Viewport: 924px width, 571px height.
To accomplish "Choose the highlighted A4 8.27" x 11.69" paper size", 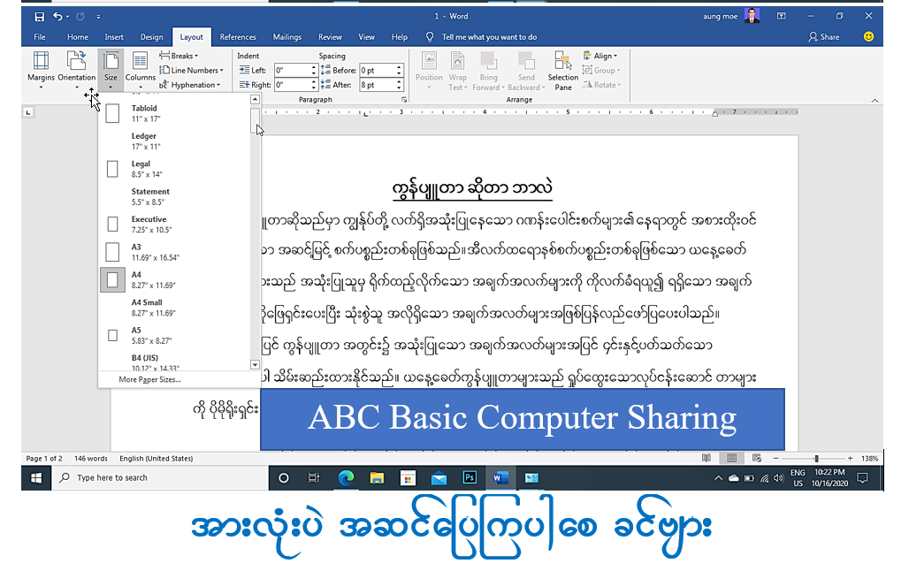I will point(174,279).
